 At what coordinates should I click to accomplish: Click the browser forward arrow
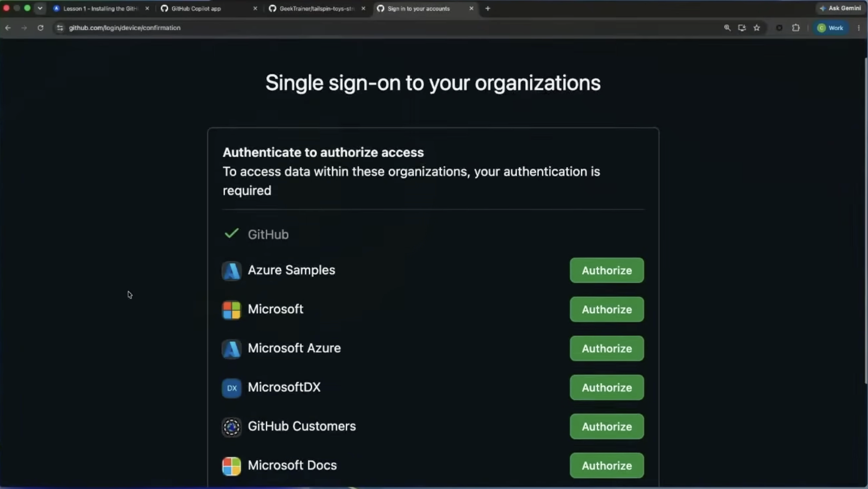(24, 28)
